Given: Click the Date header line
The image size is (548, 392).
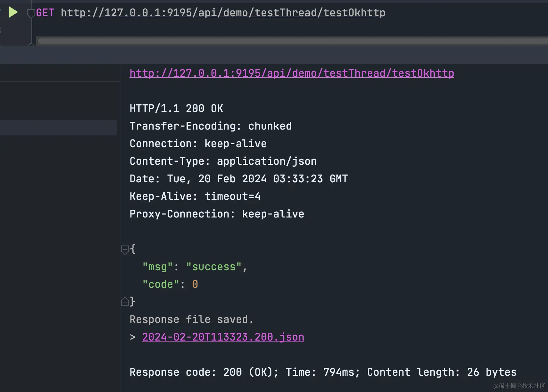Looking at the screenshot, I should tap(239, 179).
